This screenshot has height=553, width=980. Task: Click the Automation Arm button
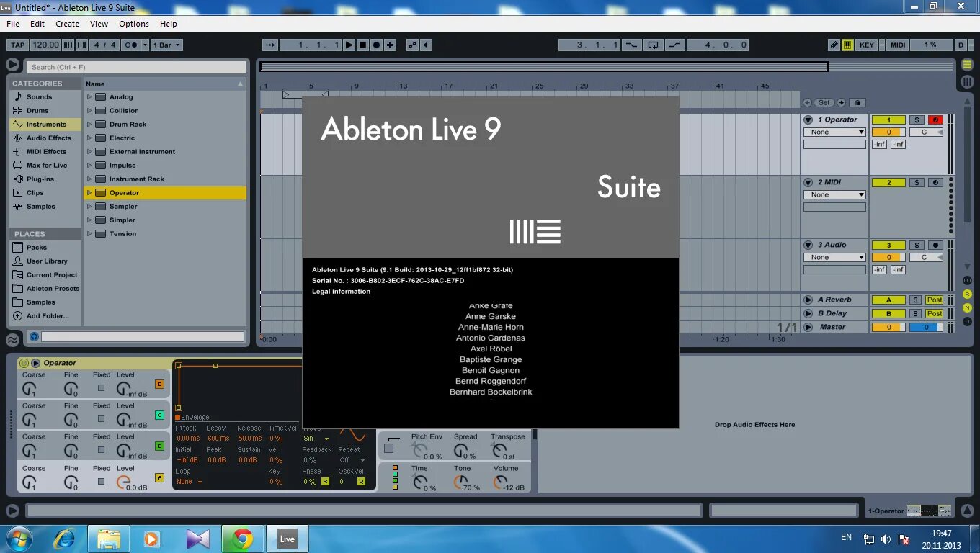(412, 45)
